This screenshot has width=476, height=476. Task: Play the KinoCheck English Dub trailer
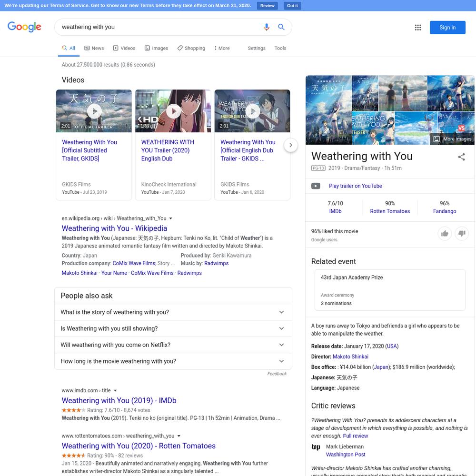click(x=173, y=111)
